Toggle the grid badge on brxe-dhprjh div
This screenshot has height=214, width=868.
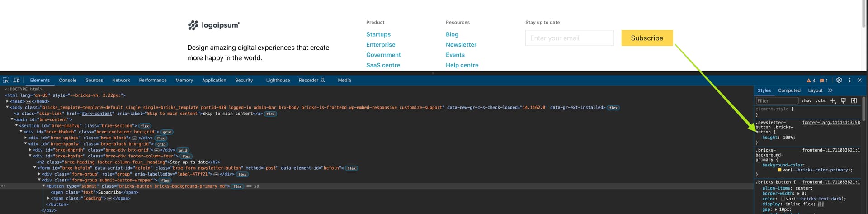tap(183, 150)
